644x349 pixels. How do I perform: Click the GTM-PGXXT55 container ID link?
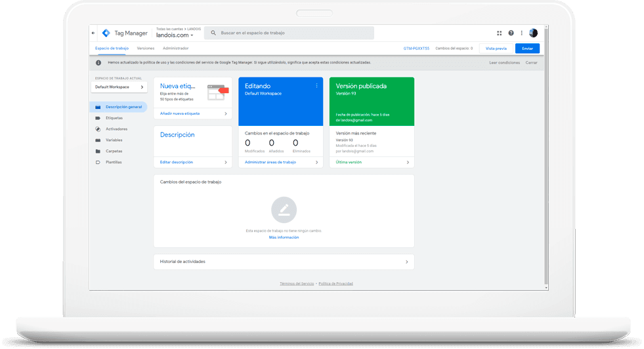coord(416,49)
